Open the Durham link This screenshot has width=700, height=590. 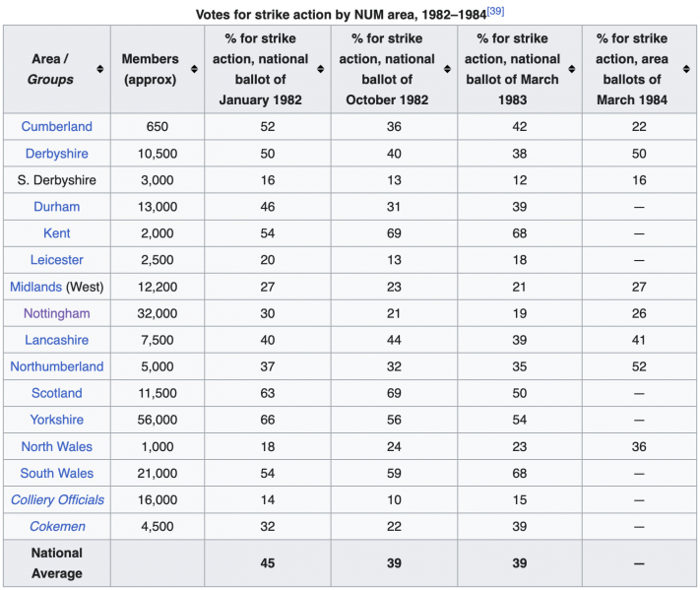(x=57, y=207)
